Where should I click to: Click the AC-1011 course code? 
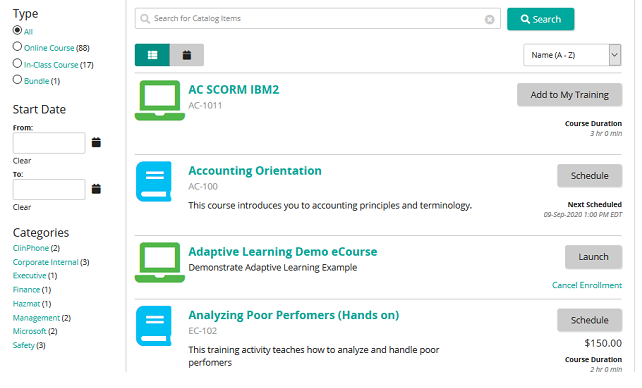click(205, 106)
